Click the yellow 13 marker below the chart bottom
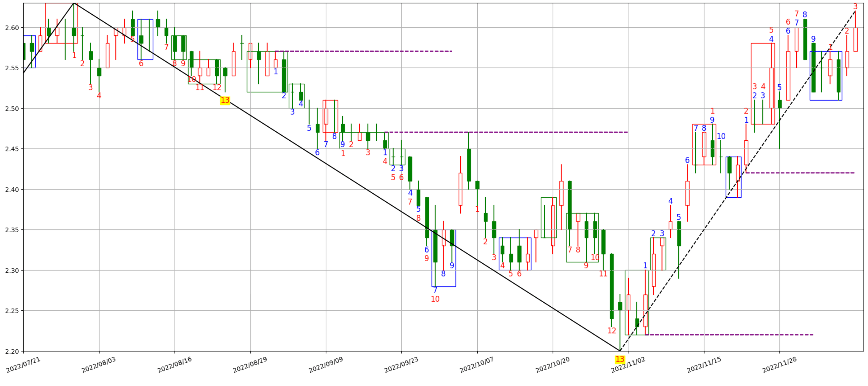868x386 pixels. [620, 359]
